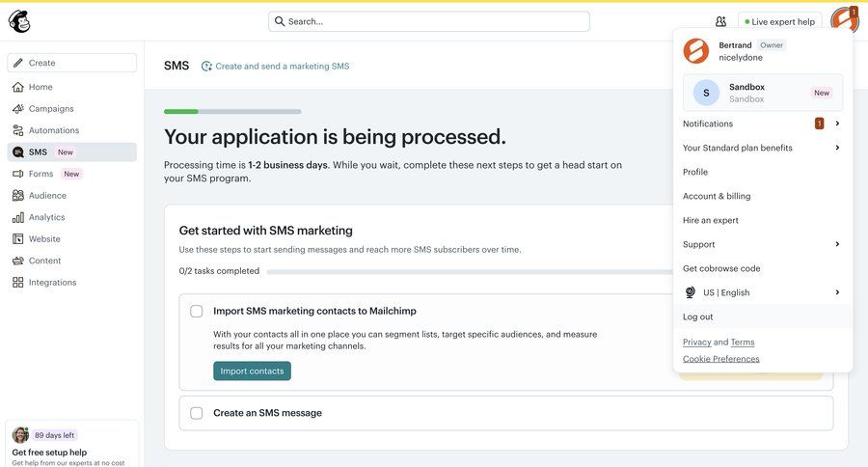Viewport: 868px width, 467px height.
Task: Check the Create an SMS message checkbox
Action: [x=197, y=413]
